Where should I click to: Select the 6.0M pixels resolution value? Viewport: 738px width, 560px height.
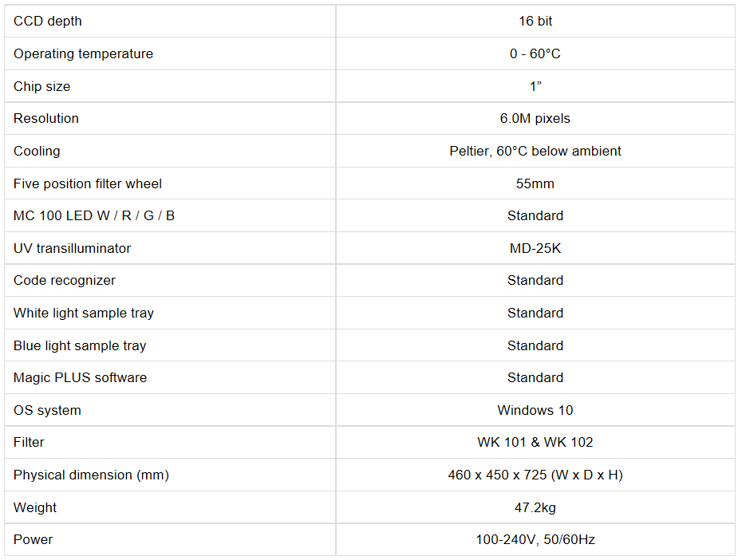535,119
